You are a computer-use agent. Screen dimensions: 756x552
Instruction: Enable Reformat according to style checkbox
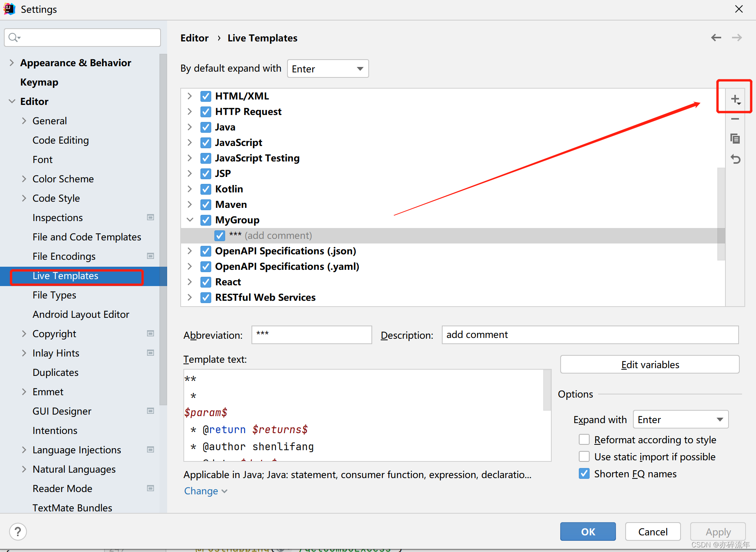point(584,440)
